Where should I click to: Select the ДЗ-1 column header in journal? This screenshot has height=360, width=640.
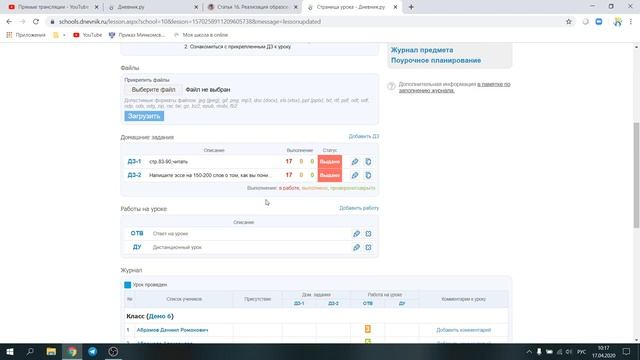tap(299, 304)
